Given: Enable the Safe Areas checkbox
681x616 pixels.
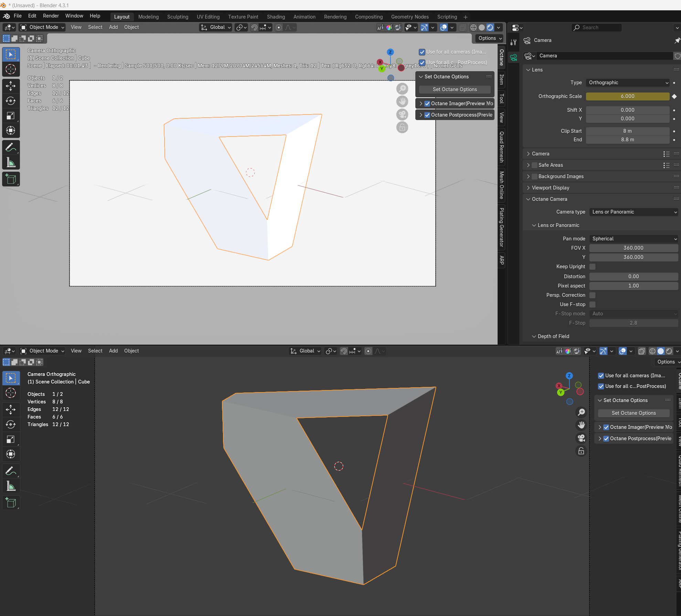Looking at the screenshot, I should (x=534, y=165).
